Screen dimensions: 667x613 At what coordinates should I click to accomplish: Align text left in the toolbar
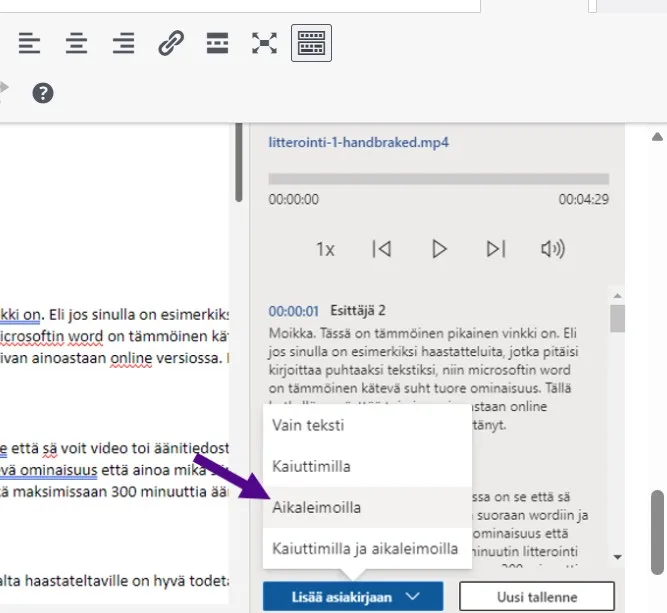[x=29, y=43]
